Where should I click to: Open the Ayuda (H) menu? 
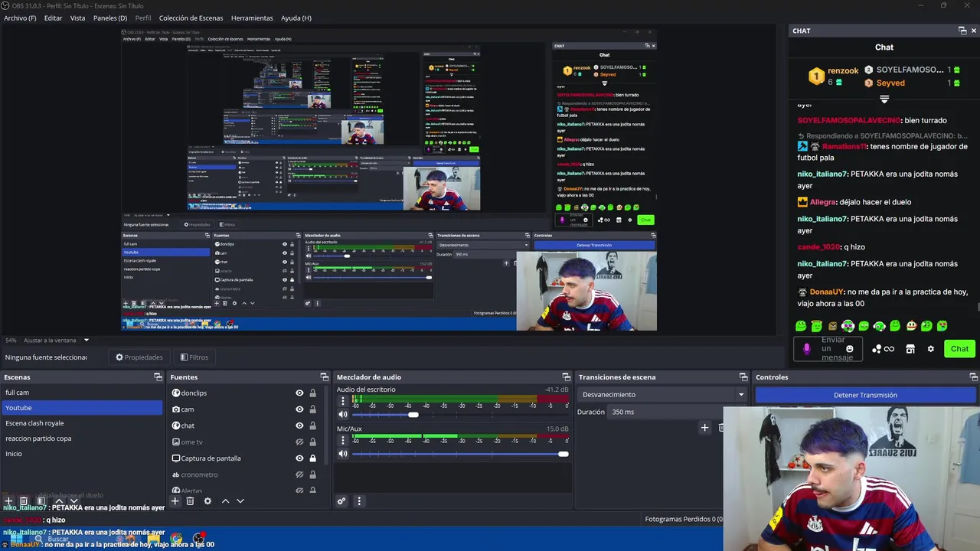(296, 18)
